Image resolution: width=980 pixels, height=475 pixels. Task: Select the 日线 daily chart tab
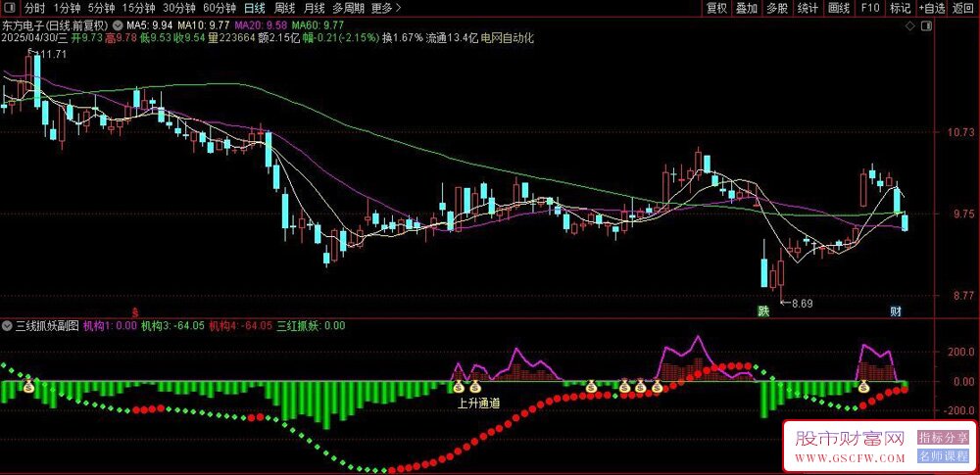(x=255, y=8)
